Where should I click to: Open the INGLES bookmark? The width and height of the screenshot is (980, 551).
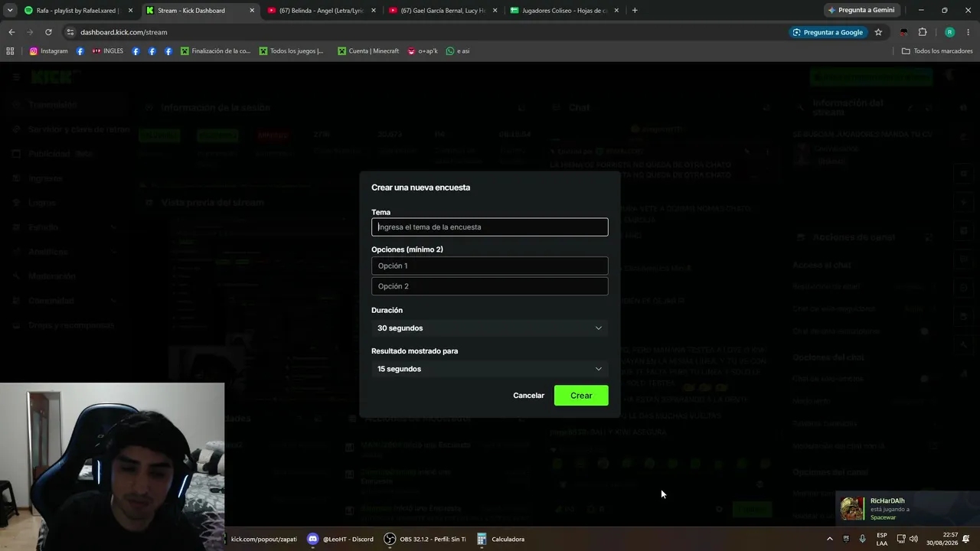coord(107,51)
